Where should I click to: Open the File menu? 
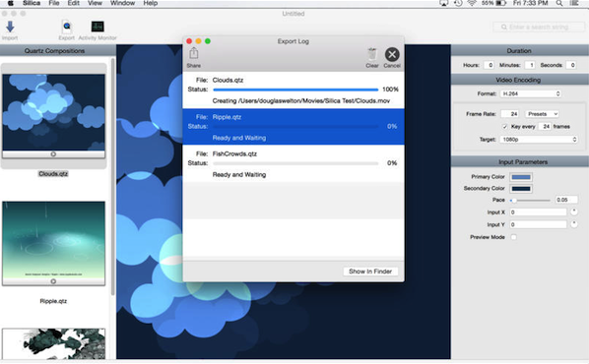click(x=54, y=3)
